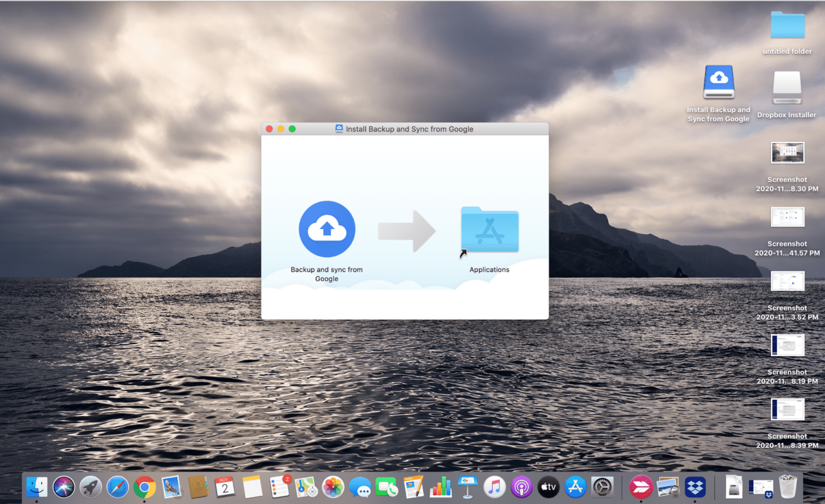Select the Screenshot file ending 8.30 PM
This screenshot has width=825, height=504.
(787, 152)
